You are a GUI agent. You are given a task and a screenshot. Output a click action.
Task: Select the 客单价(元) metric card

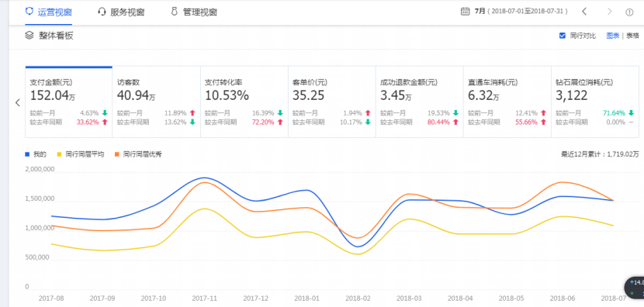332,102
